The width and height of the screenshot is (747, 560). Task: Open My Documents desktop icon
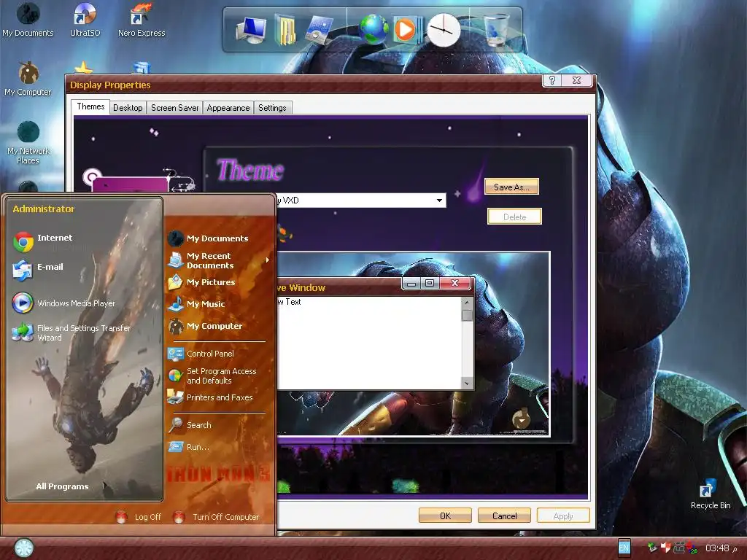pos(28,20)
